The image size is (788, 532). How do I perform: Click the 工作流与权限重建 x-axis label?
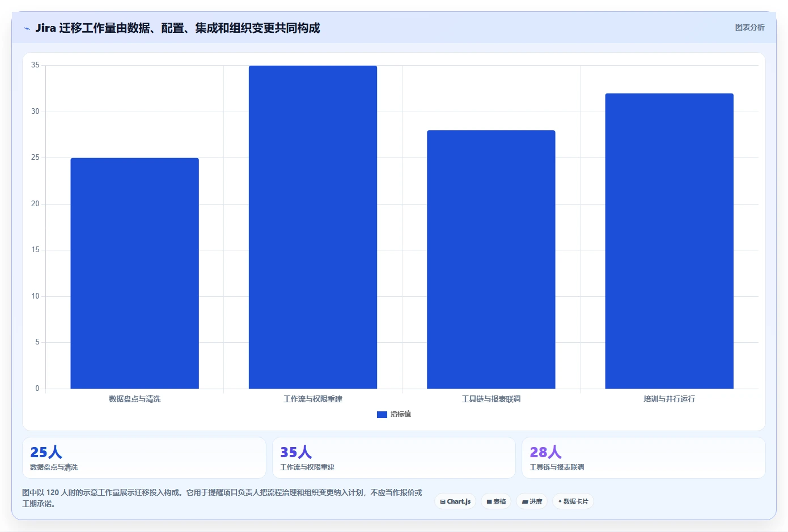(313, 399)
